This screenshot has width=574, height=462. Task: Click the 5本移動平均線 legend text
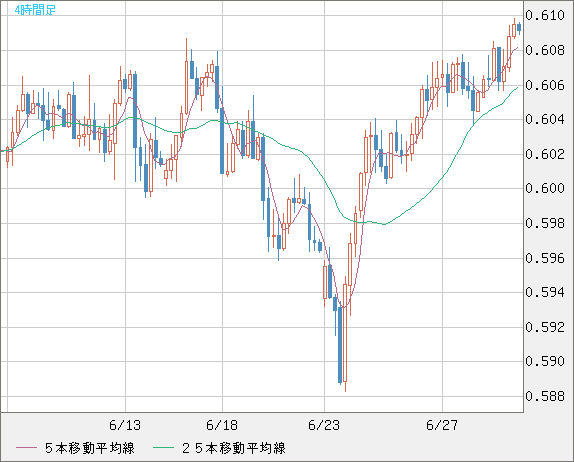click(x=90, y=448)
